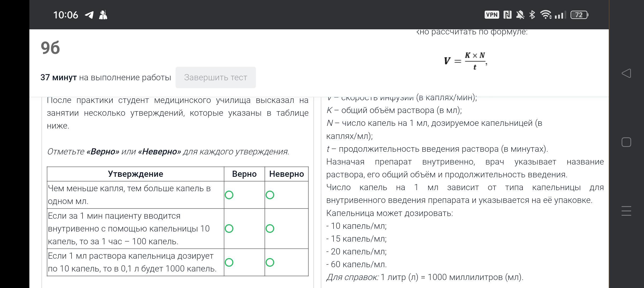Tap the Bluetooth status icon
Viewport: 644px width, 288px height.
532,15
